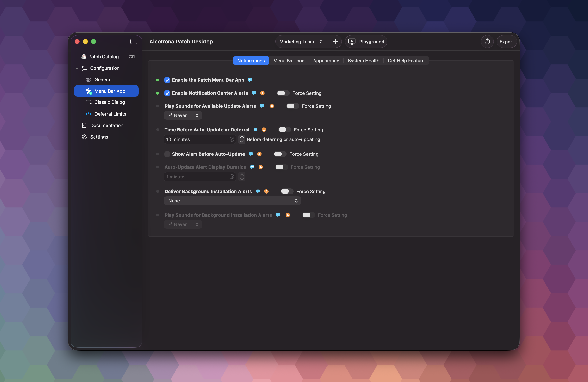Uncheck Enable Notification Center Alerts
Screen dimensions: 588x382
pyautogui.click(x=167, y=93)
